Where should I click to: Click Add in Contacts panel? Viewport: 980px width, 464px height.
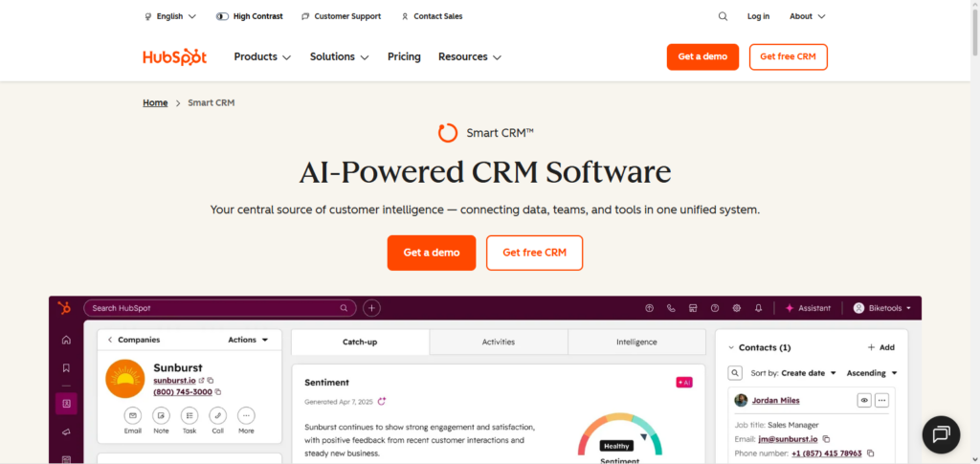pyautogui.click(x=881, y=347)
